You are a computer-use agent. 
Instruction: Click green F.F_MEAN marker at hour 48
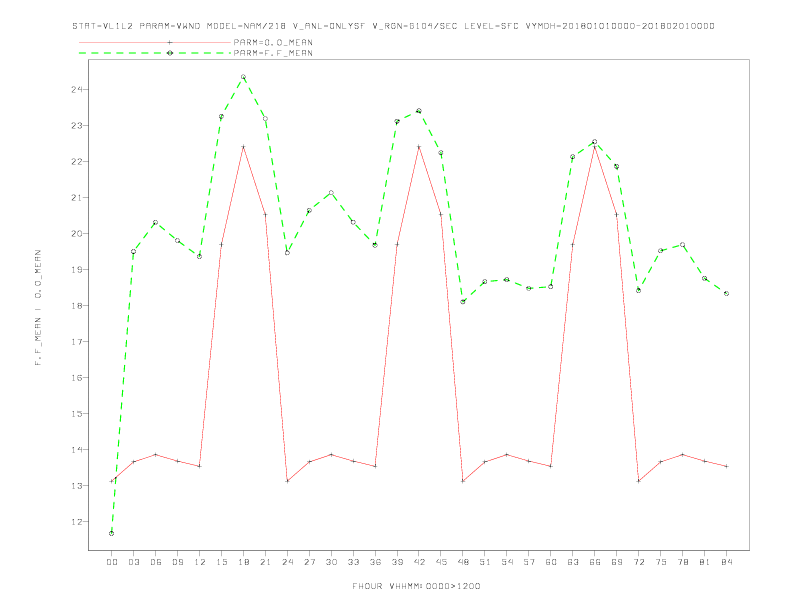(463, 302)
